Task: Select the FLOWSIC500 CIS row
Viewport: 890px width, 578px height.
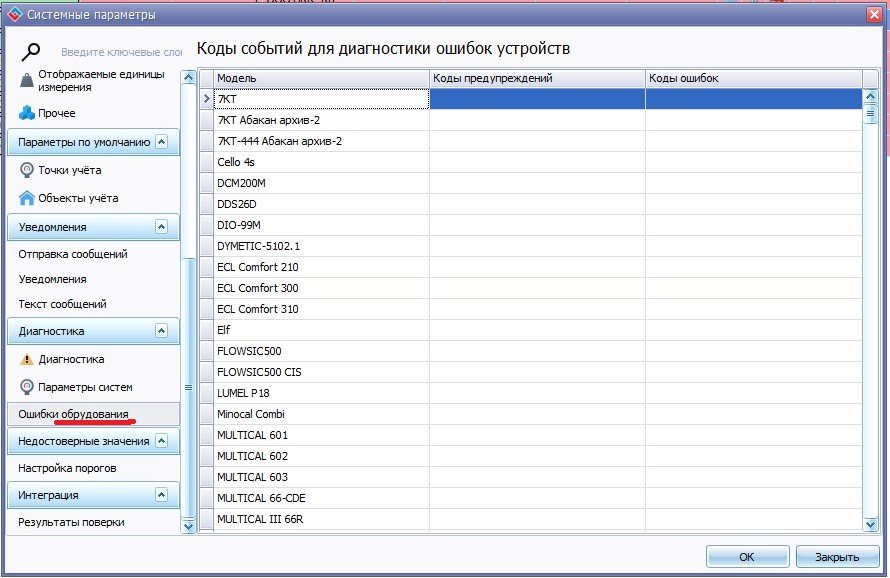Action: point(531,372)
